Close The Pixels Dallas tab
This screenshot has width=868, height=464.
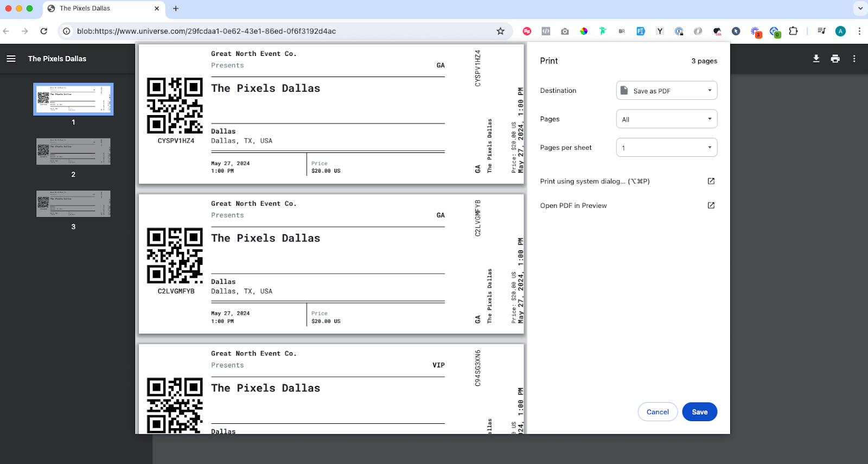point(157,8)
